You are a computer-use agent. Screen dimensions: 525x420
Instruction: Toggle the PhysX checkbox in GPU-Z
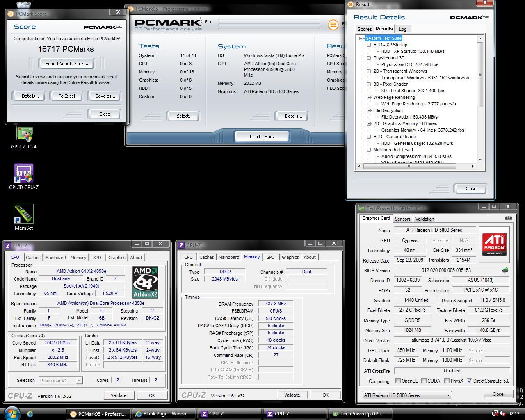(446, 381)
